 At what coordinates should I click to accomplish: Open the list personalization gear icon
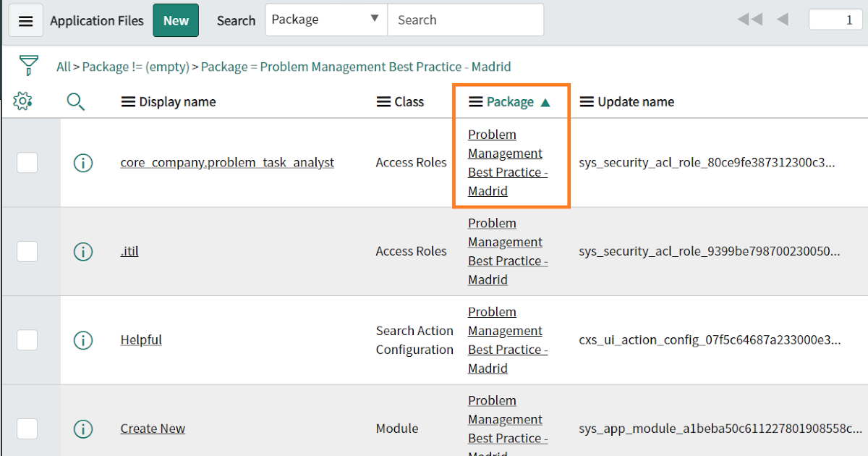pyautogui.click(x=22, y=101)
